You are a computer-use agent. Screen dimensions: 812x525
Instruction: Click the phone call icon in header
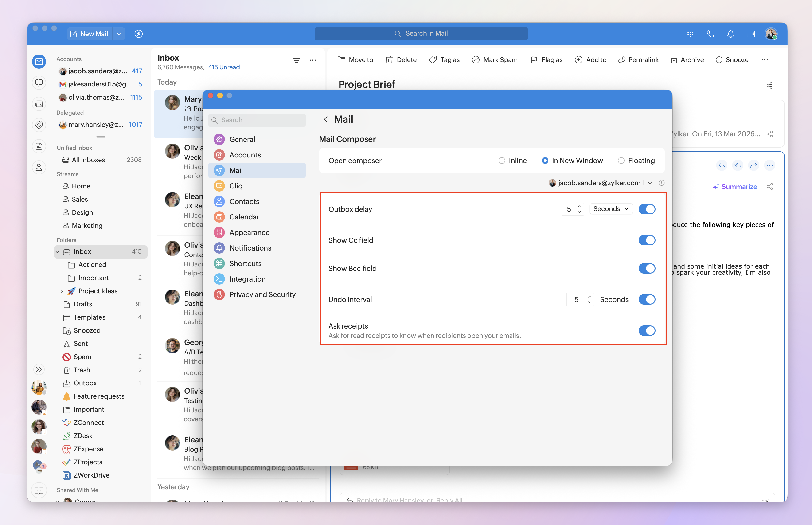coord(710,34)
